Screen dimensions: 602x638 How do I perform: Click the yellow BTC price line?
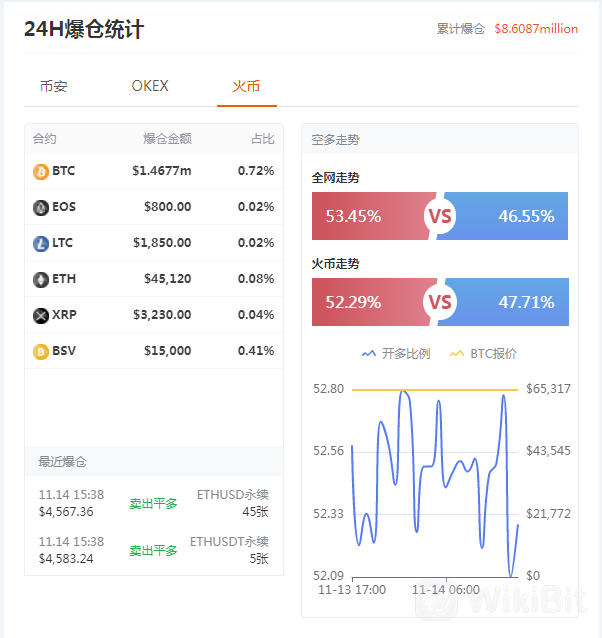click(435, 390)
